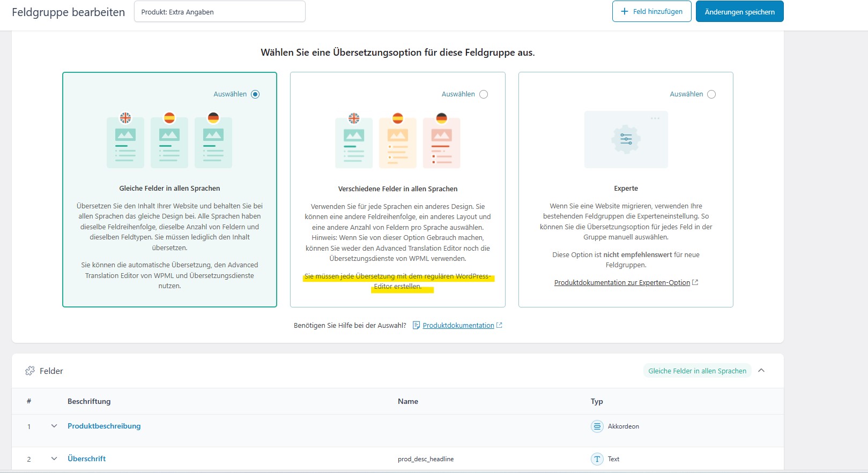Click external link icon next to Produktdokumentation
The image size is (868, 473).
(499, 325)
